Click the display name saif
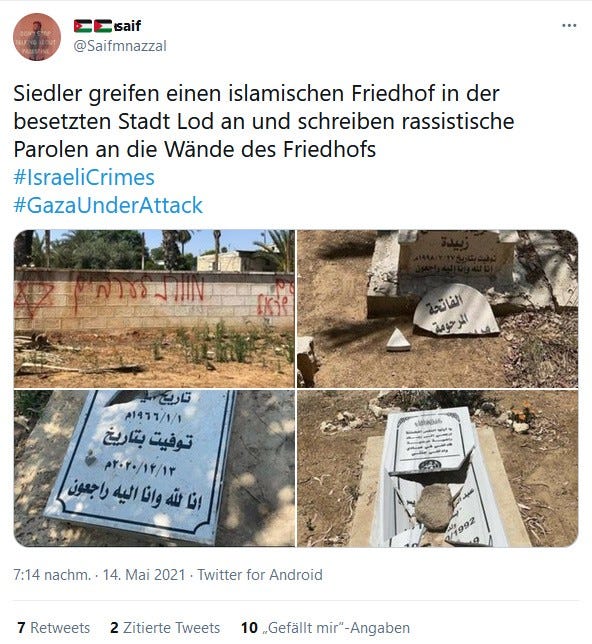This screenshot has height=644, width=592. (127, 26)
